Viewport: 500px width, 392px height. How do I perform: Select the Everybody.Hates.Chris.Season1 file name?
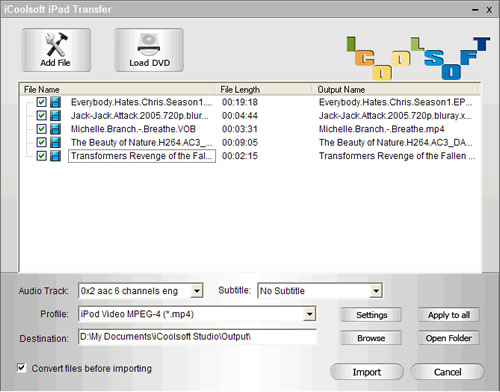142,102
